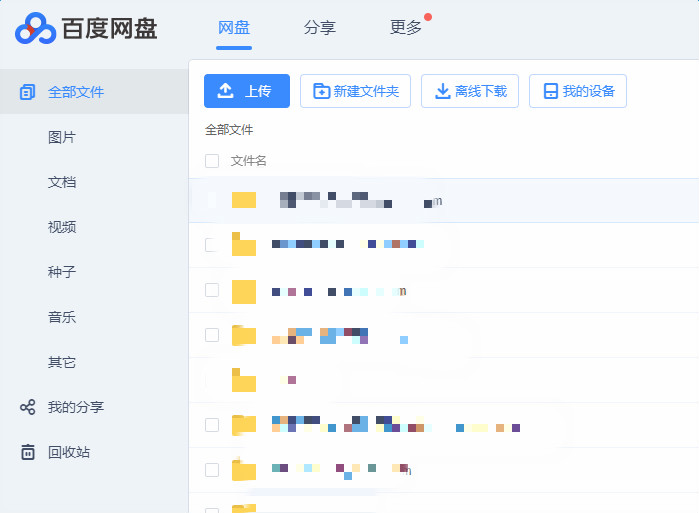The height and width of the screenshot is (513, 699).
Task: Click the upload arrow icon on 上传
Action: pos(226,91)
